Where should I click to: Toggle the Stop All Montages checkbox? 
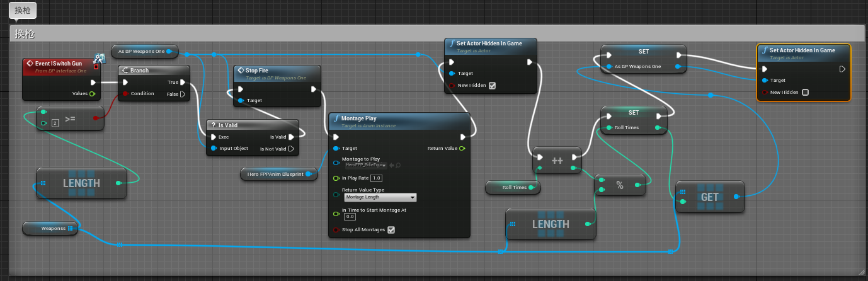pyautogui.click(x=391, y=230)
